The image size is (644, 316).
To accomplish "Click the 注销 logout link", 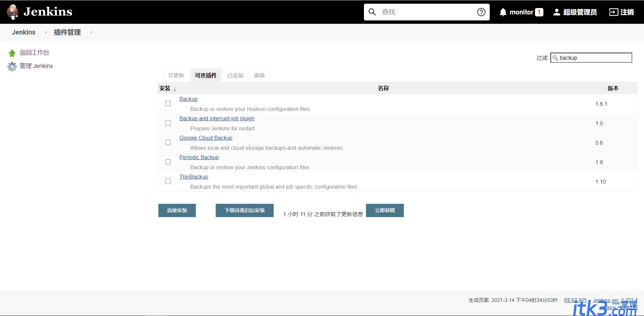I will point(627,12).
